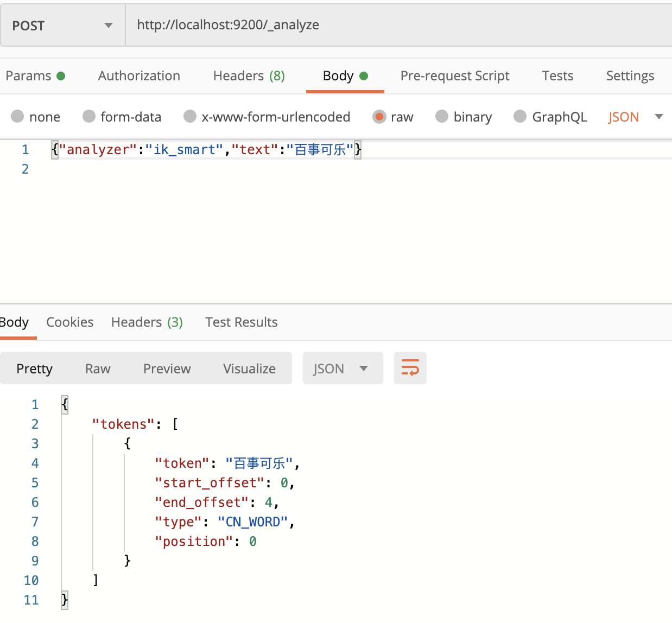Screen dimensions: 672x623
Task: Open the POST method dropdown
Action: point(62,26)
